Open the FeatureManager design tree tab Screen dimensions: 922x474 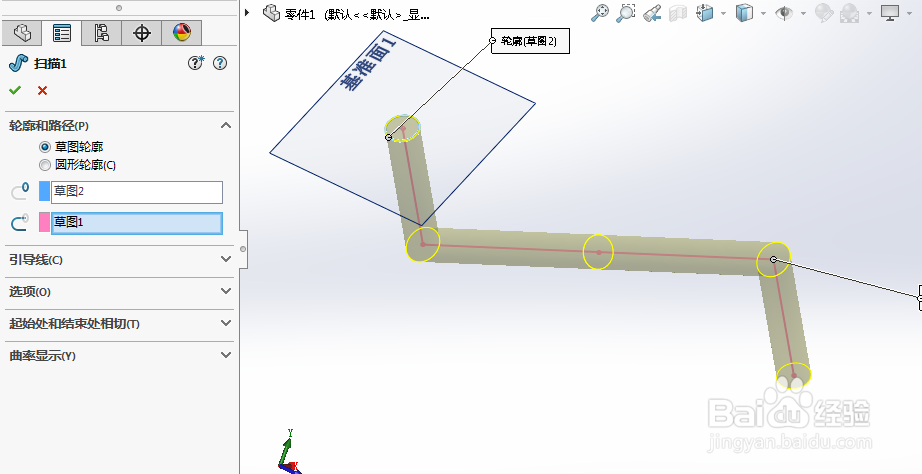pyautogui.click(x=22, y=32)
